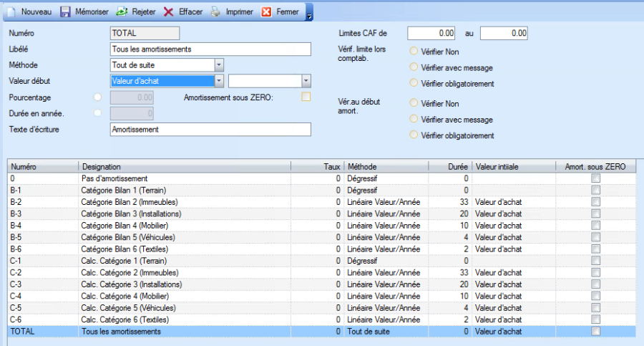
Task: Click the Libellé text field
Action: pyautogui.click(x=211, y=49)
